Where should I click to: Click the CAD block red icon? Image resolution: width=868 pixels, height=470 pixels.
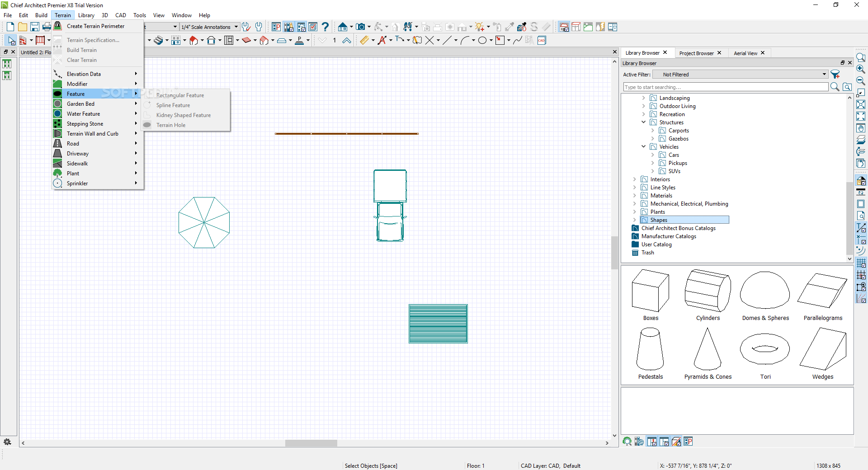point(542,41)
